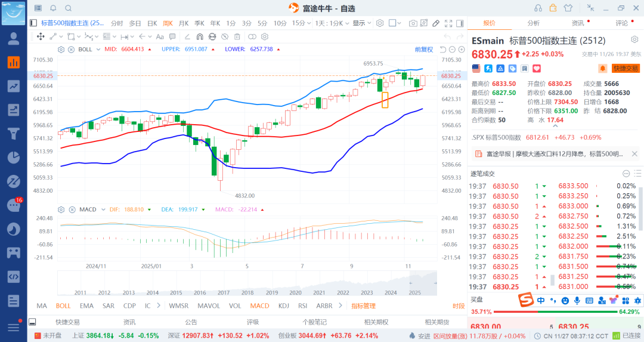The height and width of the screenshot is (342, 644).
Task: Enter fullscreen chart mode
Action: (x=448, y=23)
